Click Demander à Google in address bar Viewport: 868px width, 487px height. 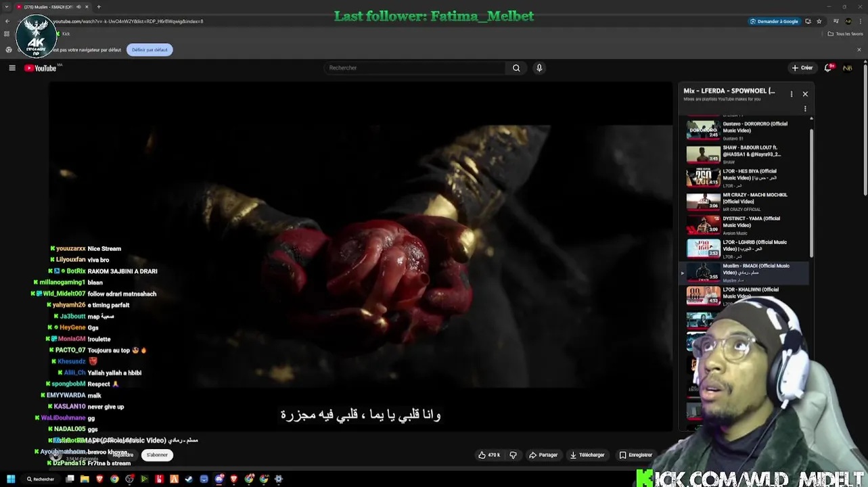[775, 21]
